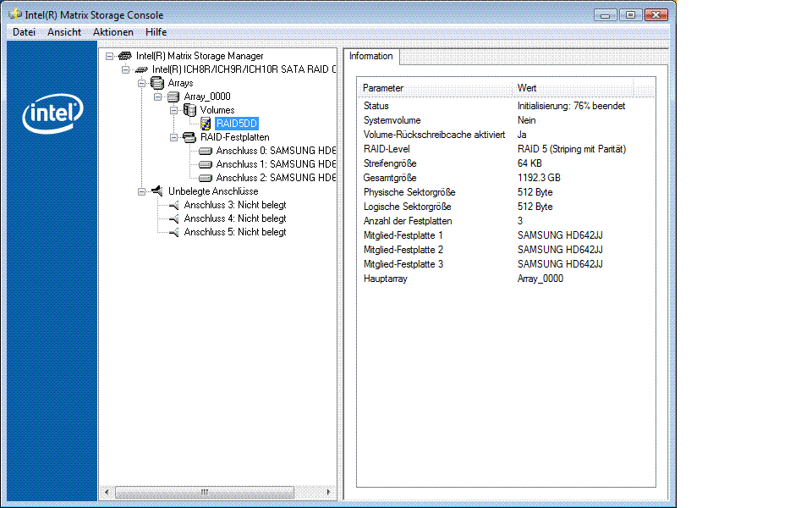Image resolution: width=812 pixels, height=508 pixels.
Task: Select Unbelegte Anschlüsse in the tree
Action: 213,191
